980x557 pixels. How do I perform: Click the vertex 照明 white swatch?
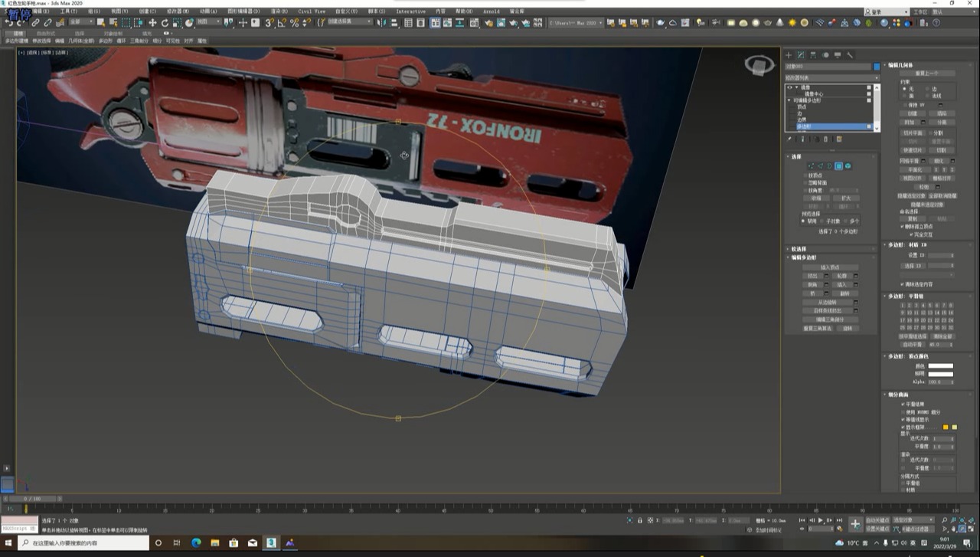click(940, 374)
